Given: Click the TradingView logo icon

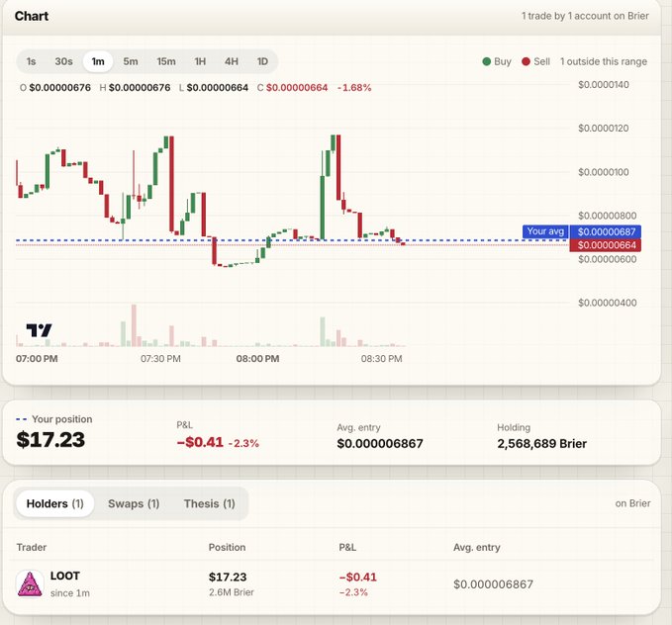Looking at the screenshot, I should (39, 330).
